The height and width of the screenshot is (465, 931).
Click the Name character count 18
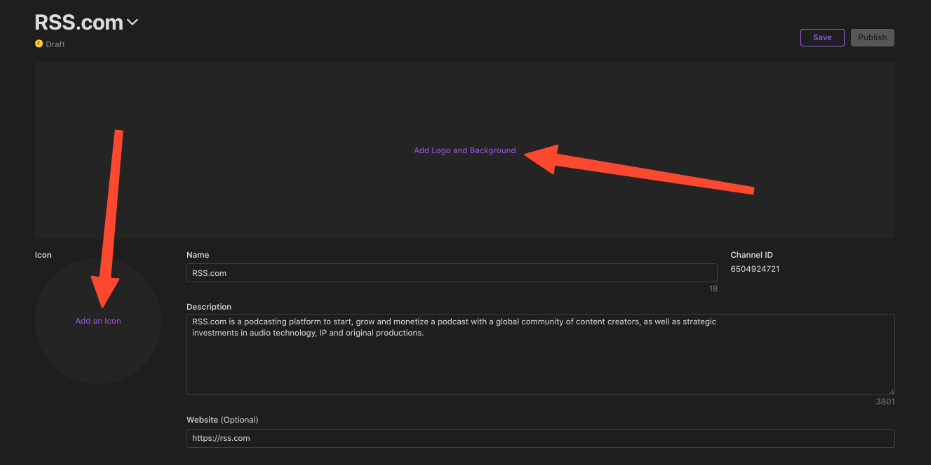pos(713,289)
